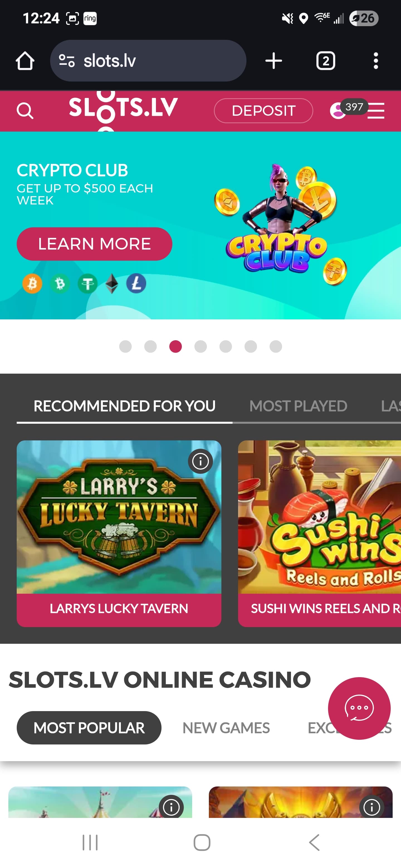
Task: Show info for Larrys Lucky Tavern game
Action: 200,461
